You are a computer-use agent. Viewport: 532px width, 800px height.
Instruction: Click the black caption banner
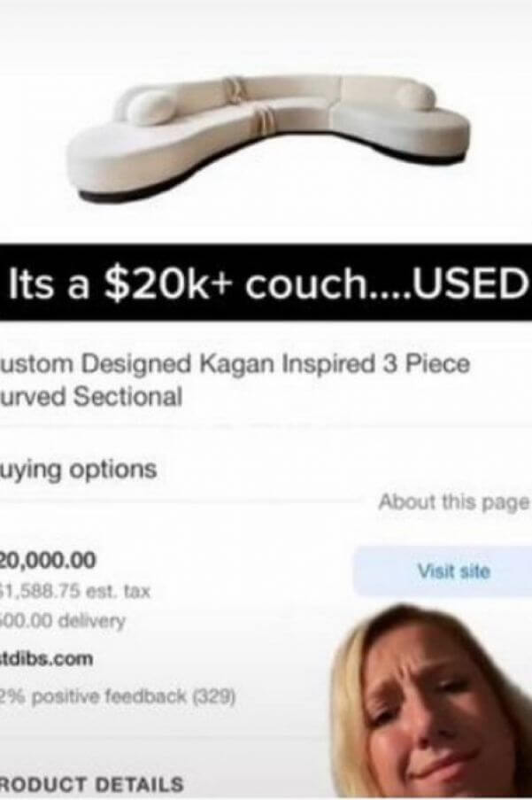pyautogui.click(x=266, y=283)
